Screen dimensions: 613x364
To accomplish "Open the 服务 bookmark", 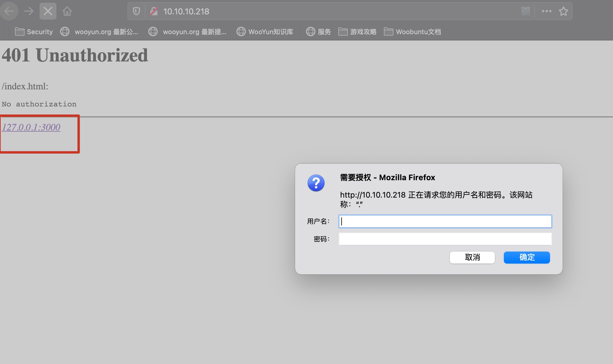I will [318, 32].
